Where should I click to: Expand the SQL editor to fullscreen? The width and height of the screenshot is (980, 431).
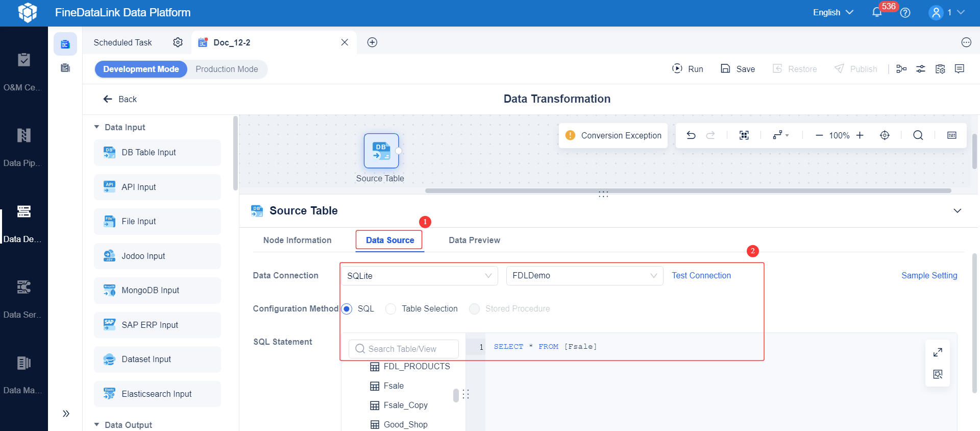[938, 352]
